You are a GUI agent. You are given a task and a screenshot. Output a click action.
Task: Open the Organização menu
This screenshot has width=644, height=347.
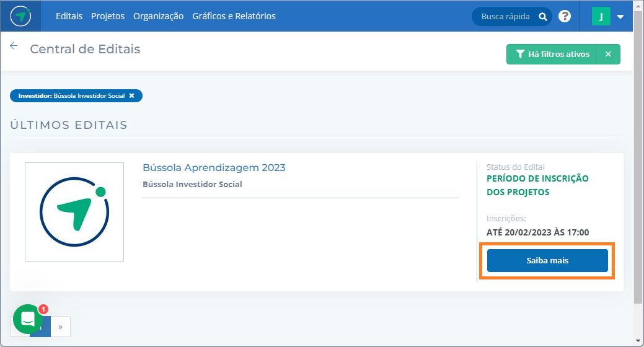point(158,16)
